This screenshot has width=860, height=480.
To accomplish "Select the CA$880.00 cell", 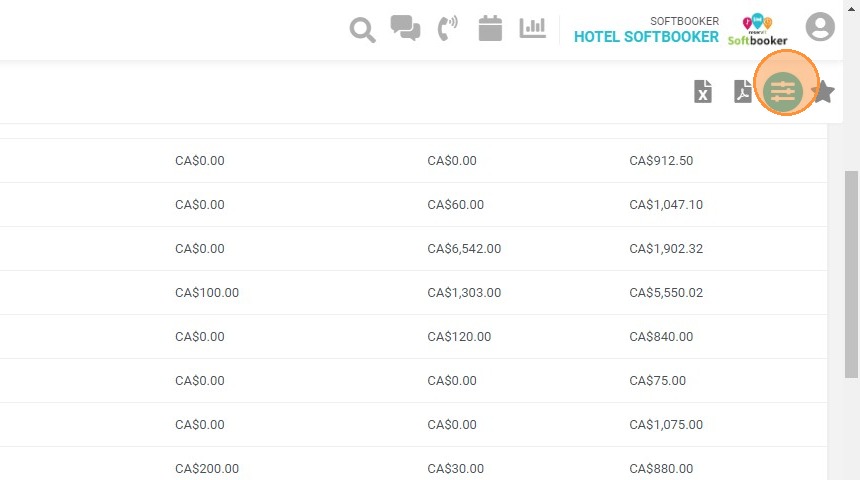I will [x=661, y=468].
